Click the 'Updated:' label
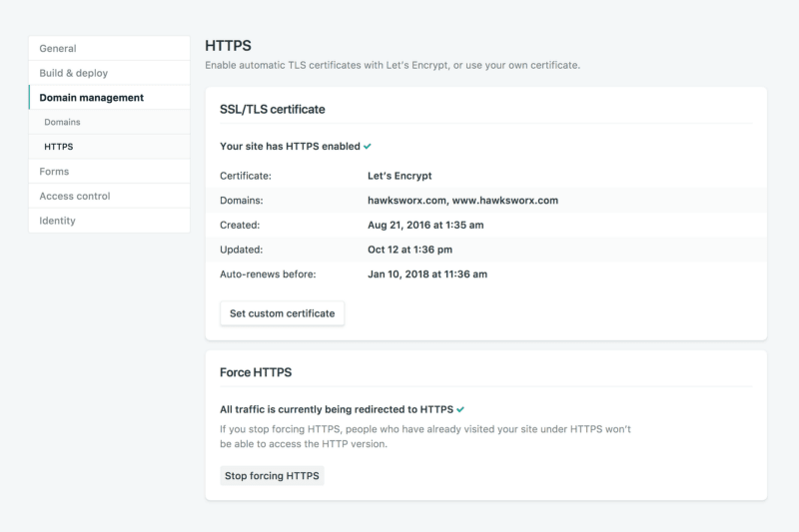 point(241,250)
